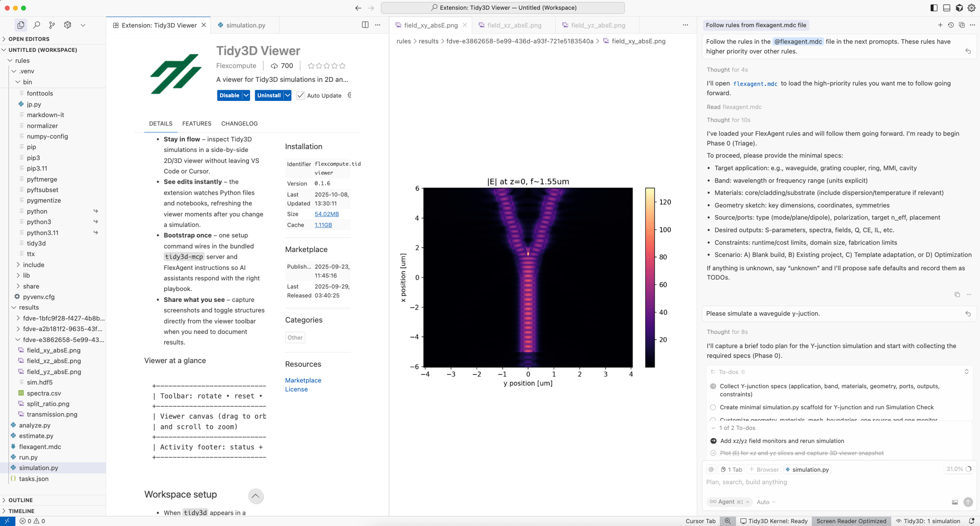This screenshot has height=526, width=980.
Task: Start a new chat with plus icon
Action: point(940,25)
